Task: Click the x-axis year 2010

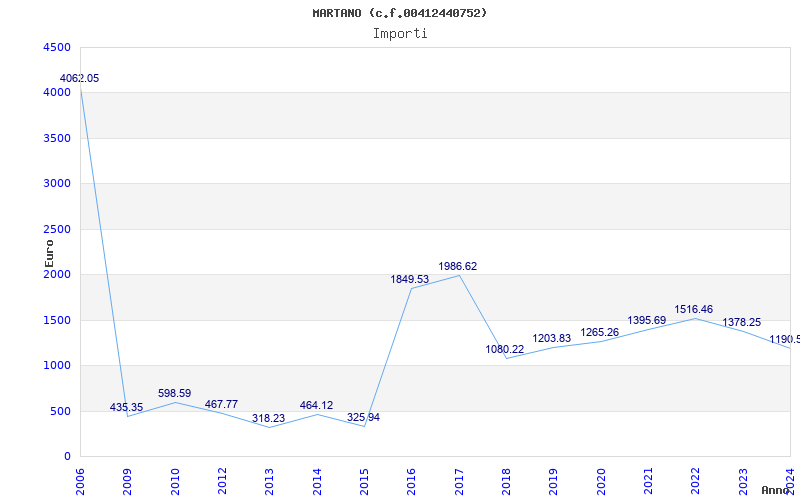Action: coord(175,482)
